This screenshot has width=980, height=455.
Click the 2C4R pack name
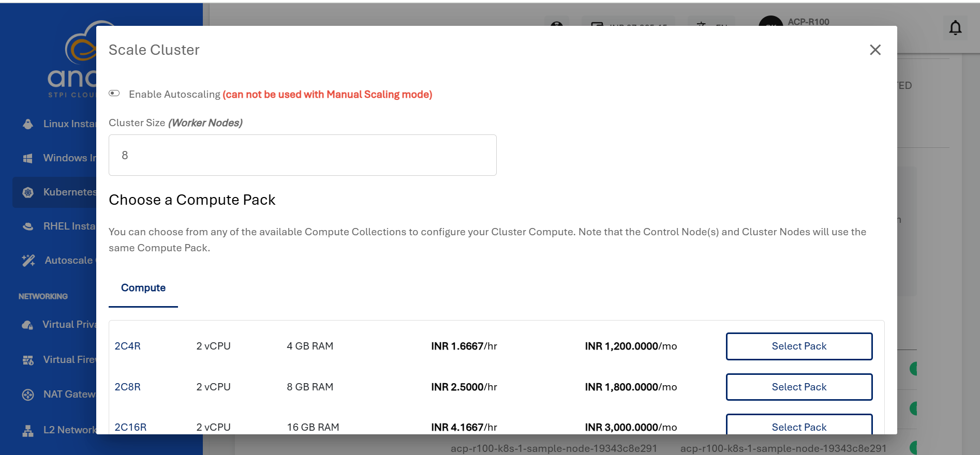(127, 346)
